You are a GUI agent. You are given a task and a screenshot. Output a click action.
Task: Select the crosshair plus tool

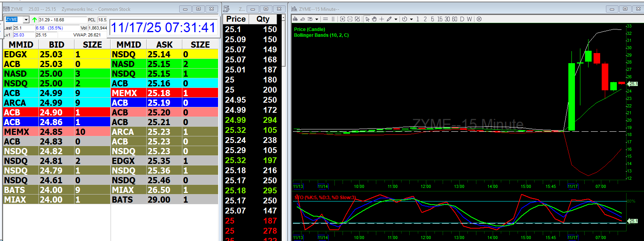click(382, 19)
